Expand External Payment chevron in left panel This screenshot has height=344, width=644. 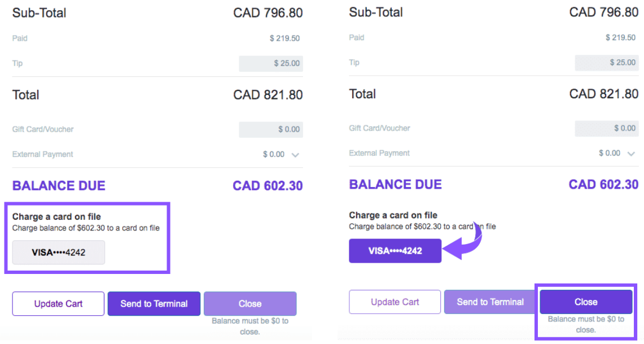pyautogui.click(x=295, y=155)
